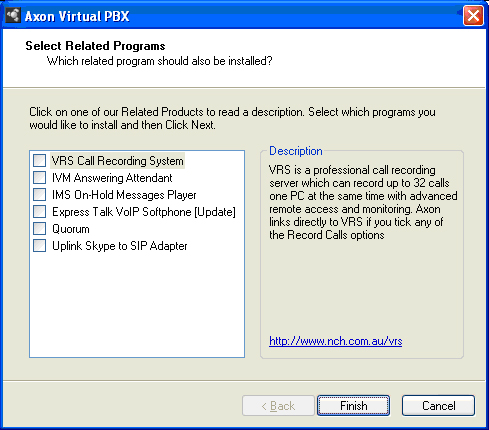Click the Finish button
This screenshot has height=430, width=489.
[x=353, y=406]
